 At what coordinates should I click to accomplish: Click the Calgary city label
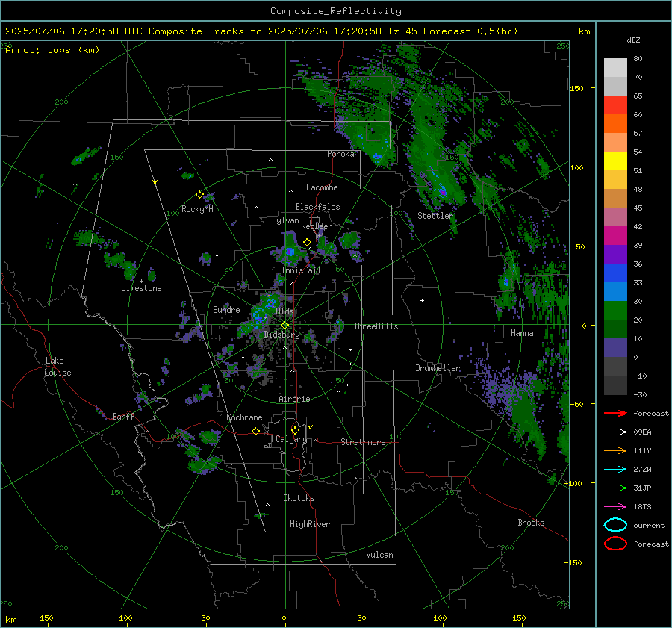click(x=291, y=439)
